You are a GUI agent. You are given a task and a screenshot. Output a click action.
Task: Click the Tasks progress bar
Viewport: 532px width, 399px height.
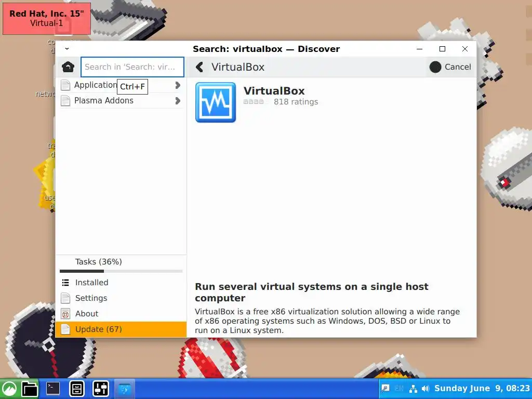click(121, 271)
